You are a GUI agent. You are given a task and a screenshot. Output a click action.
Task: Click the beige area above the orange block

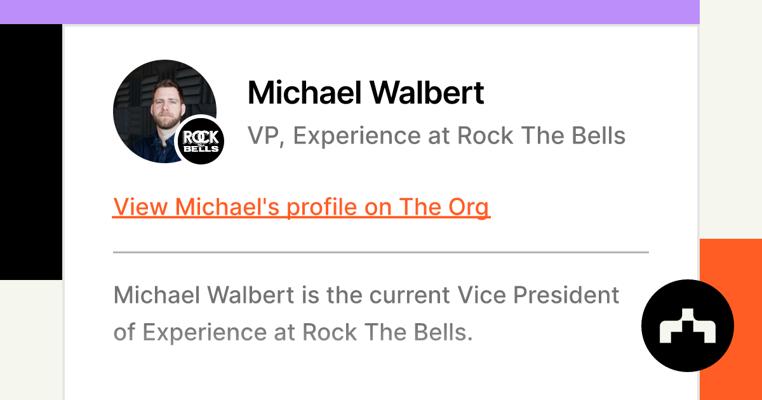(x=730, y=120)
